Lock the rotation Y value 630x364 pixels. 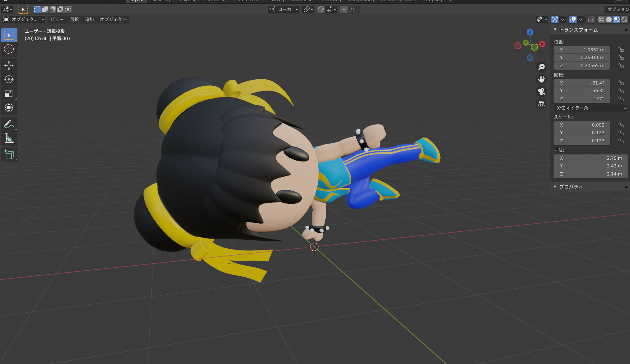tap(621, 91)
